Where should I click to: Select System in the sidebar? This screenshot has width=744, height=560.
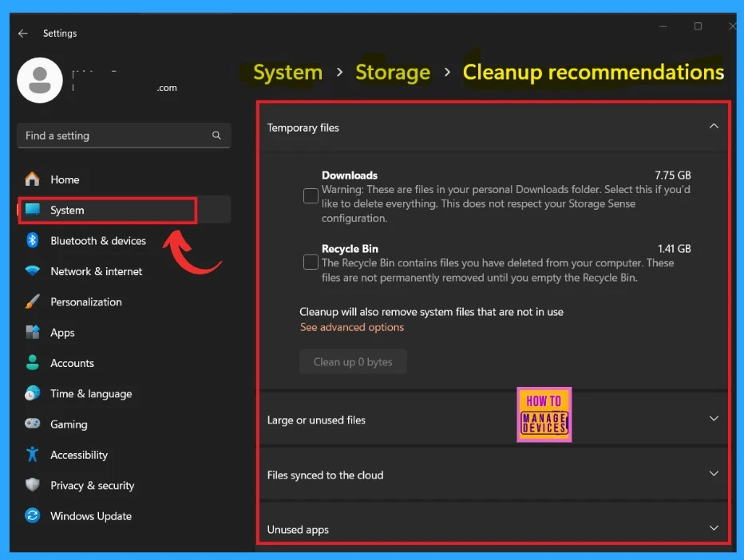click(124, 210)
